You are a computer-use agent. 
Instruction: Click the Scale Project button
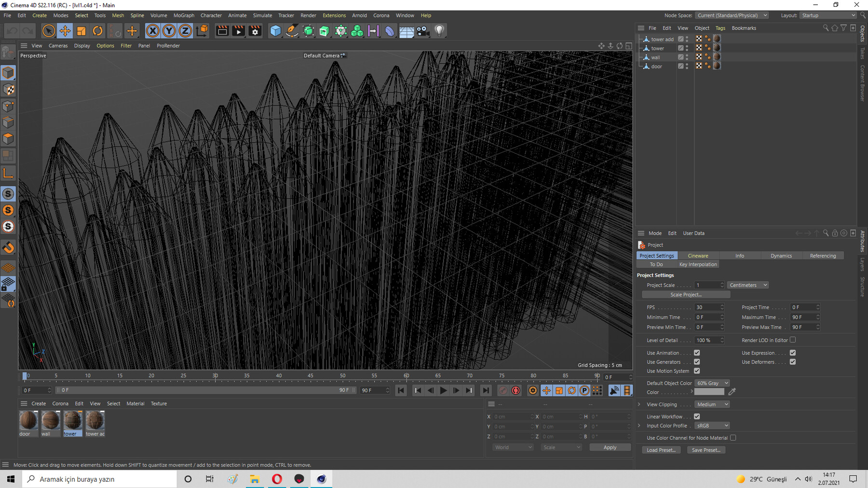(686, 294)
